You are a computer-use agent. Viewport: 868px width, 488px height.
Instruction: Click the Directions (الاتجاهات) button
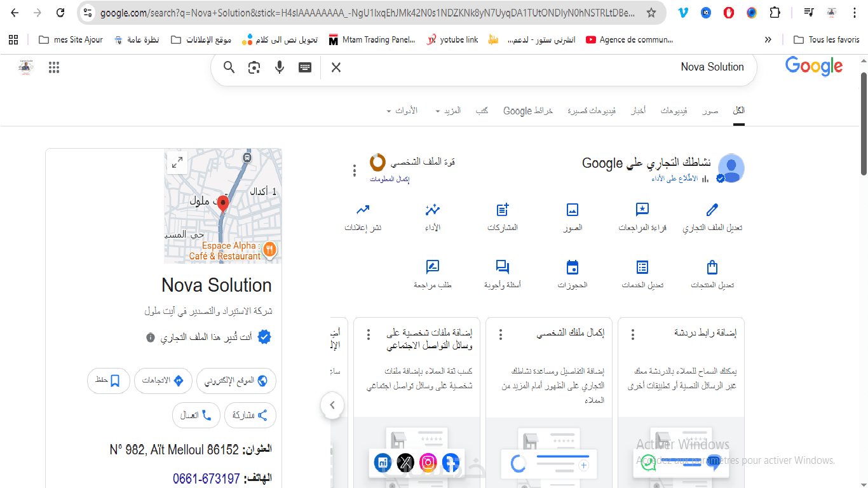(x=163, y=381)
